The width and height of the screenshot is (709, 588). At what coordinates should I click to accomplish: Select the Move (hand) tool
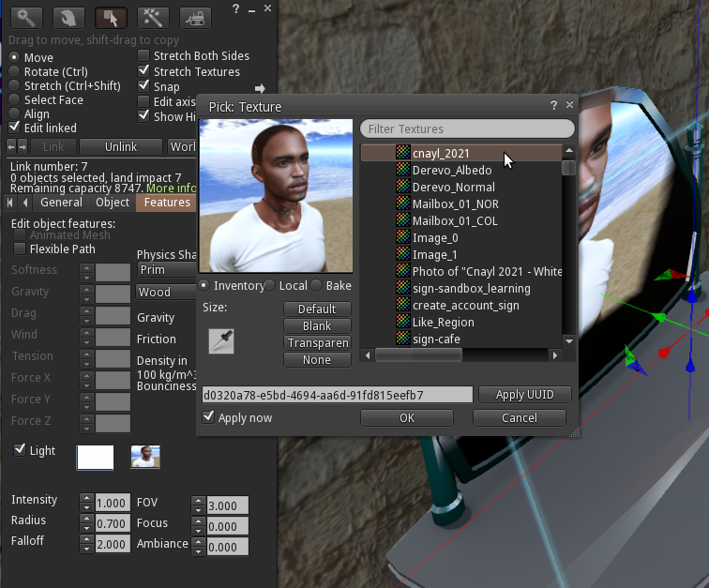point(69,17)
